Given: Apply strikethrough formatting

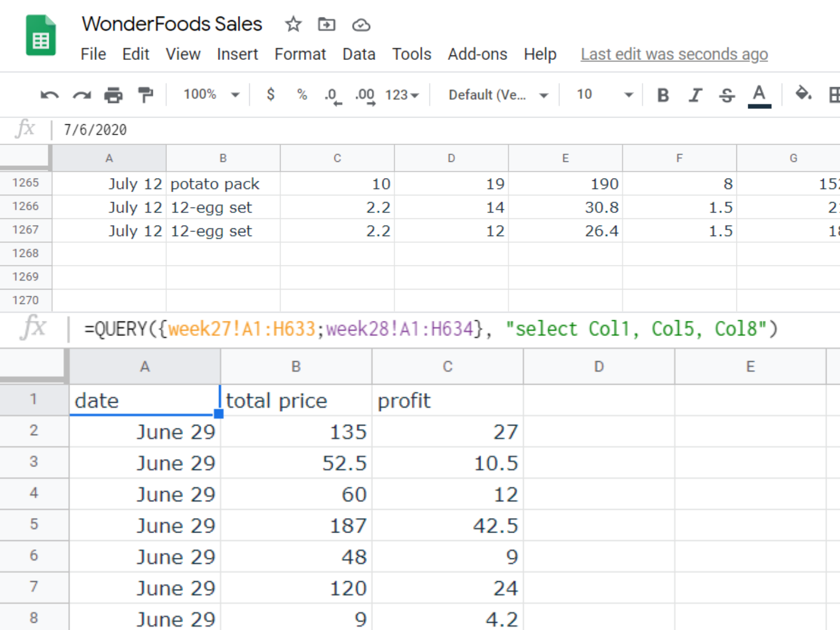Looking at the screenshot, I should point(726,95).
